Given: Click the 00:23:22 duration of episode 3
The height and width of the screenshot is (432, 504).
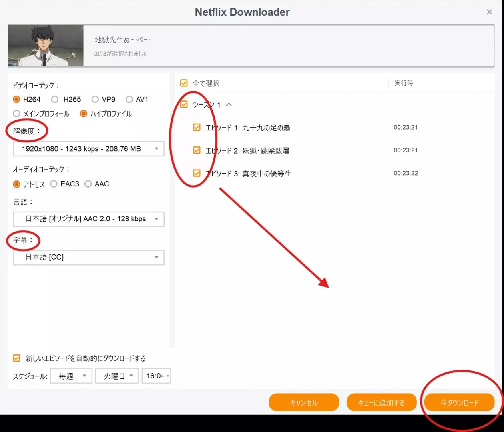Looking at the screenshot, I should coord(406,173).
